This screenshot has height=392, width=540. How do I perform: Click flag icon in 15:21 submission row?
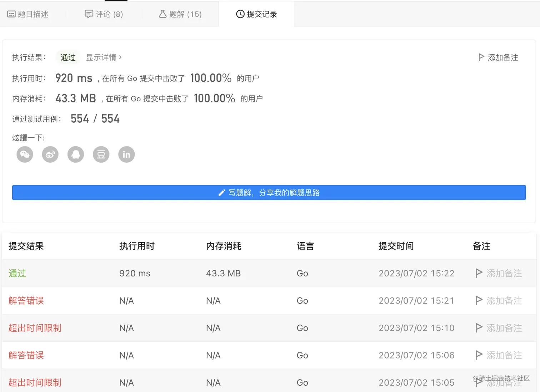pos(479,301)
